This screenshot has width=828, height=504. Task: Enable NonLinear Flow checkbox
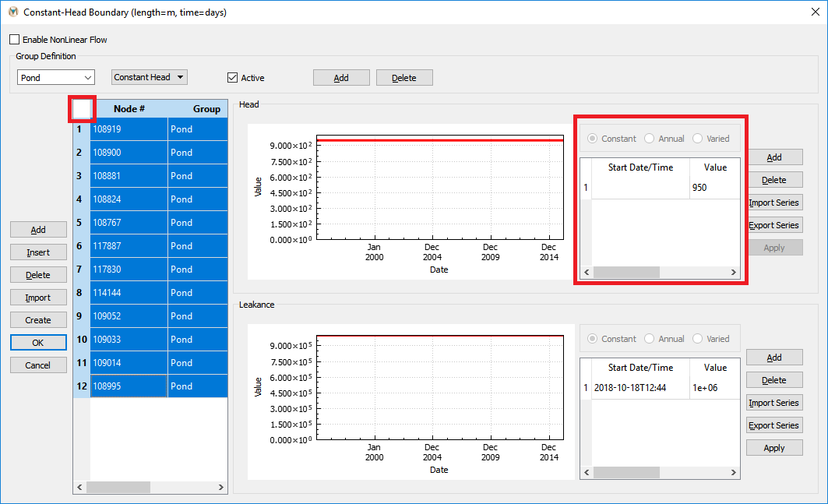click(x=15, y=40)
